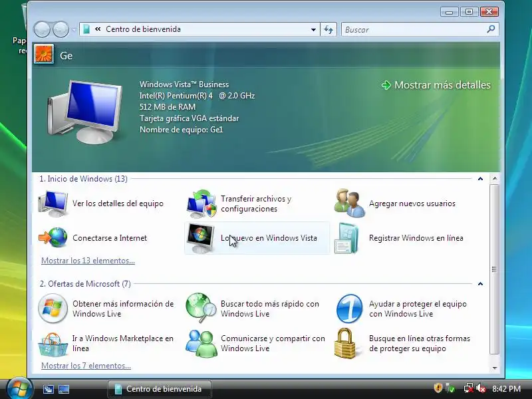Click the search magnifier icon

pos(491,29)
